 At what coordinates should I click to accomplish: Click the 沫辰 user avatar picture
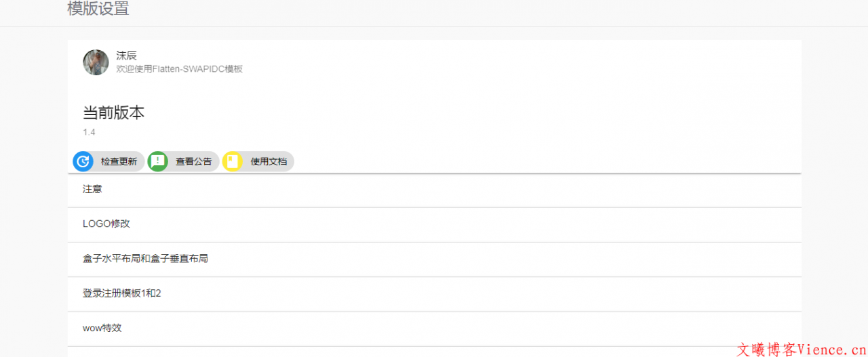96,62
